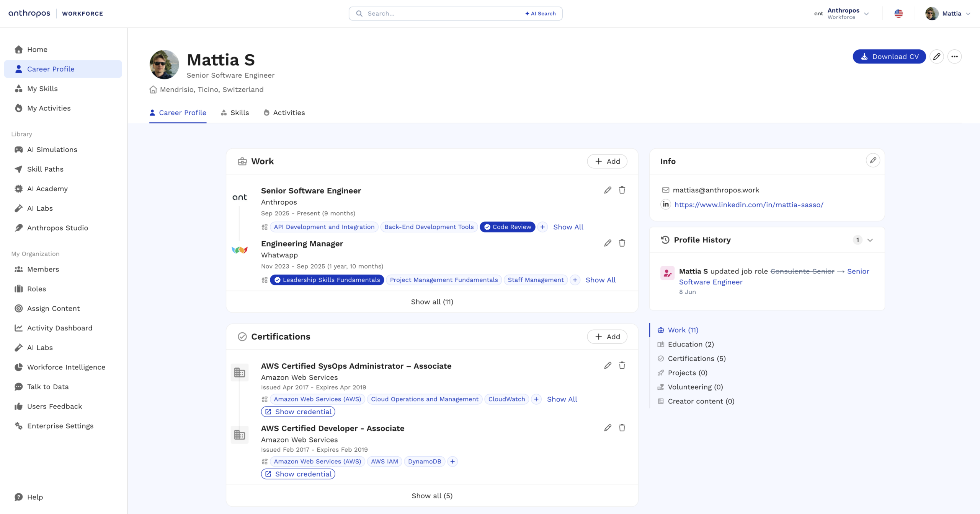This screenshot has width=980, height=514.
Task: Edit the Senior Software Engineer work entry
Action: (x=608, y=190)
